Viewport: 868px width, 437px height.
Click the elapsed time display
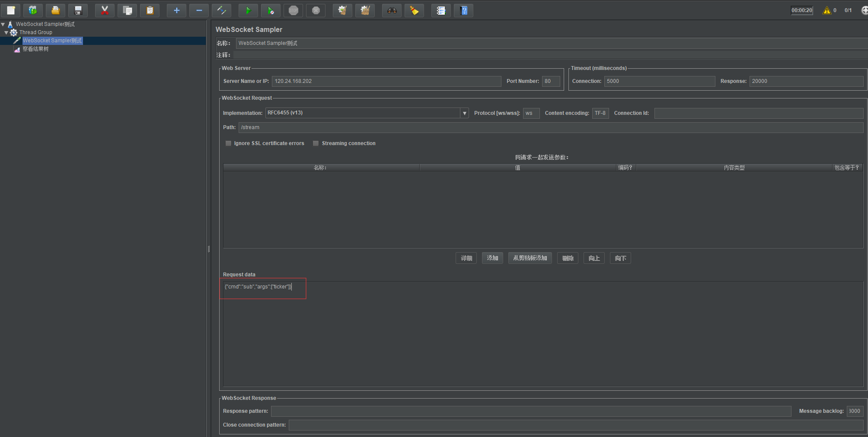(802, 10)
